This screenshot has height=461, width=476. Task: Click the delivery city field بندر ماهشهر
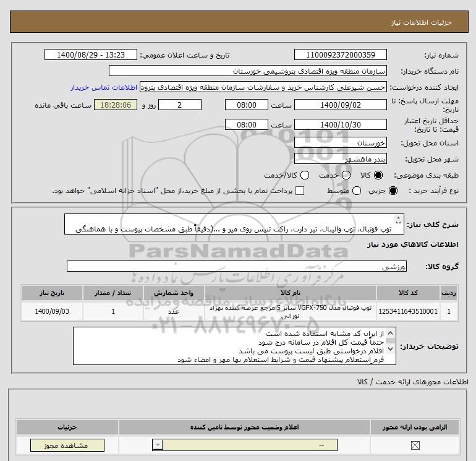tap(340, 158)
